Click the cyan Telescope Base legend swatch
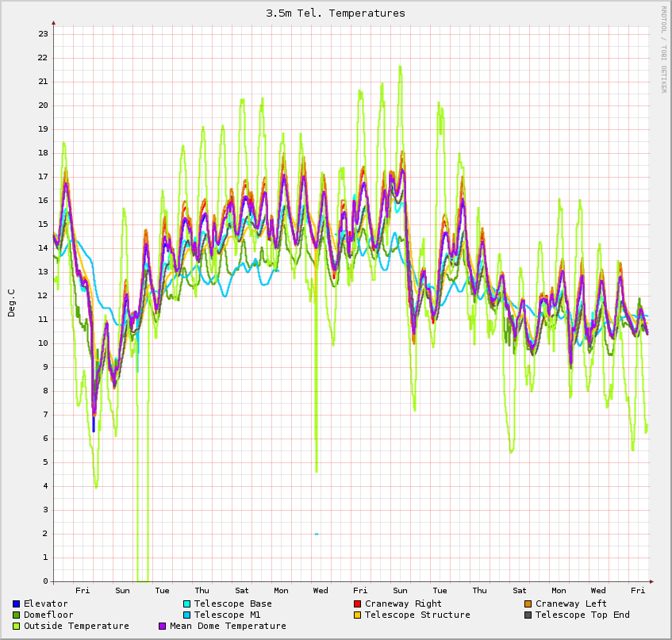The height and width of the screenshot is (640, 672). 186,604
